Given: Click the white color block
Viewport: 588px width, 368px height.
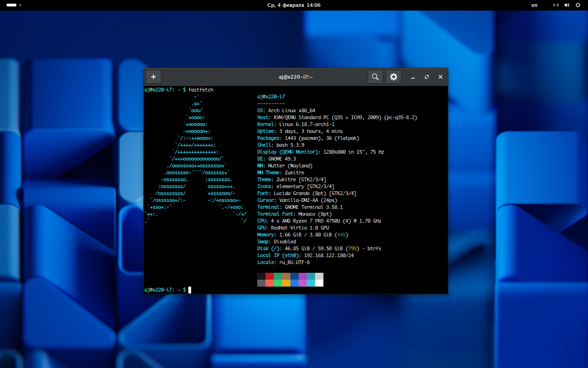Looking at the screenshot, I should pos(319,283).
